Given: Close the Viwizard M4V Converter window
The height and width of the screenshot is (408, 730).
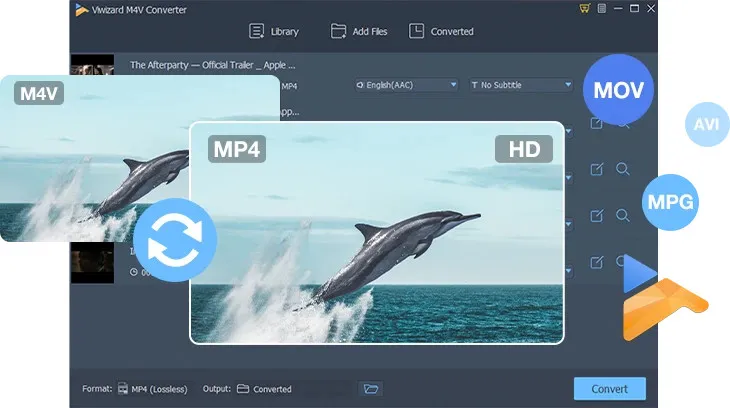Looking at the screenshot, I should [x=651, y=8].
